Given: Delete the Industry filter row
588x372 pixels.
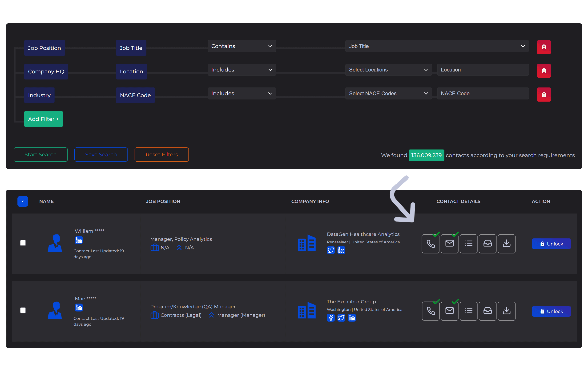Looking at the screenshot, I should pos(544,94).
